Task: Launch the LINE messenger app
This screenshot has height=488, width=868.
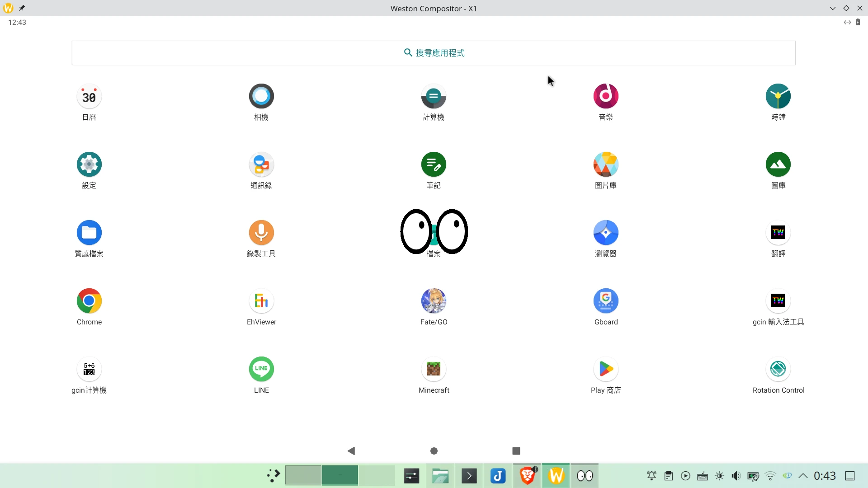Action: [x=261, y=369]
